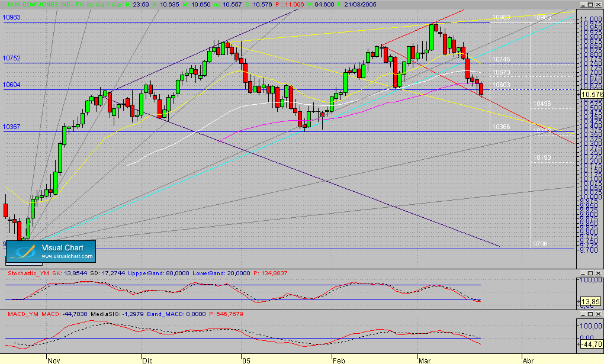This screenshot has width=604, height=364.
Task: Click the 100,00 scale label in Stochastic panel
Action: tap(592, 280)
